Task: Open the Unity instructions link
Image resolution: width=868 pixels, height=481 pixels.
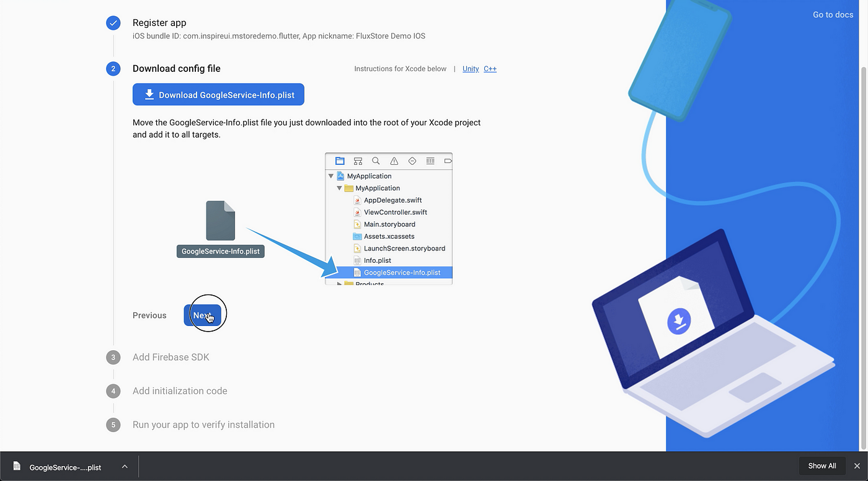Action: click(471, 69)
